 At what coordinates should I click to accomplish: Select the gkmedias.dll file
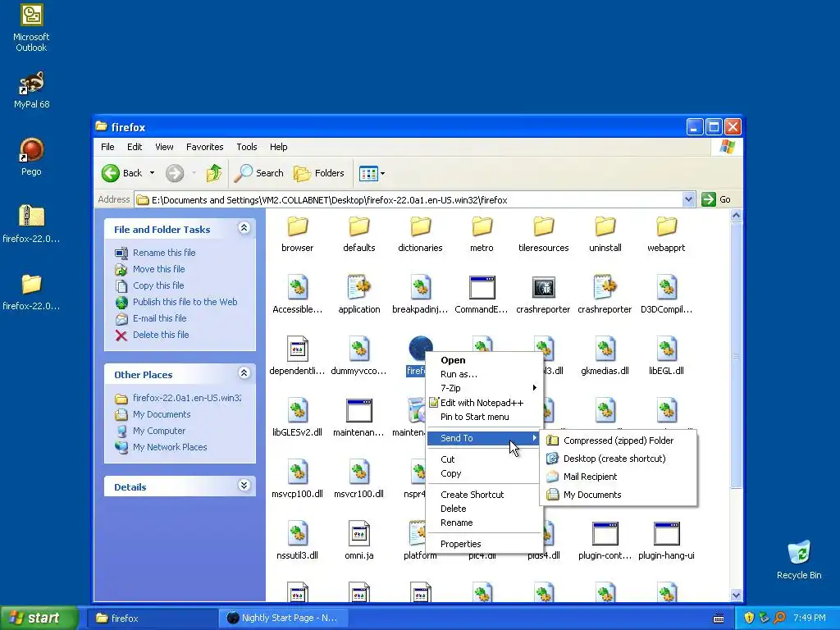(605, 356)
